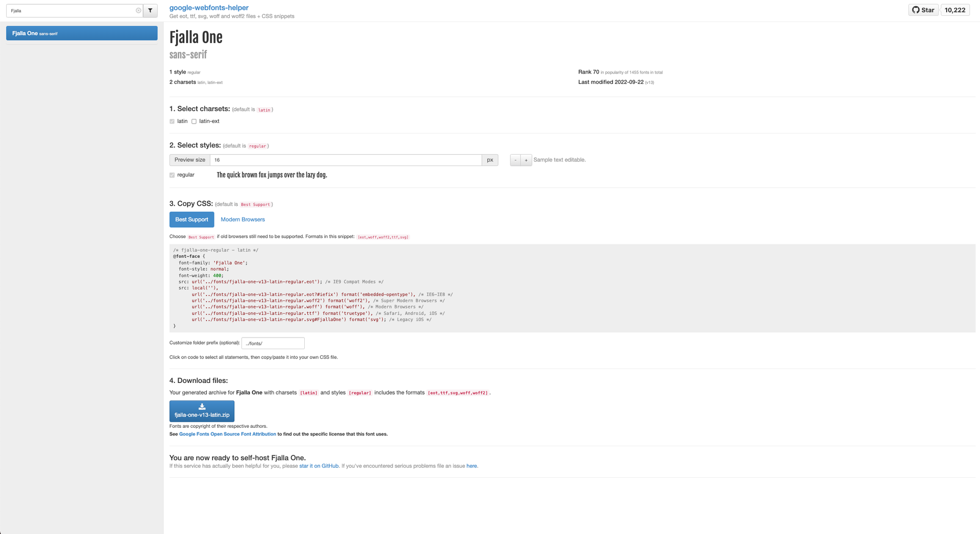Open the font filter funnel button
The width and height of the screenshot is (980, 534).
coord(151,10)
